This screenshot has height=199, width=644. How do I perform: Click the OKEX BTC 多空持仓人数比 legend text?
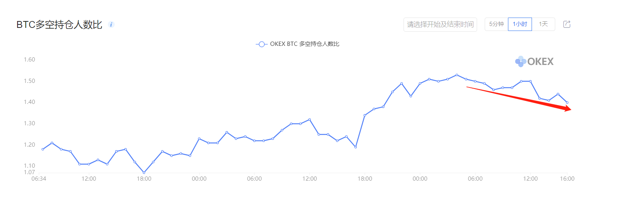point(304,44)
